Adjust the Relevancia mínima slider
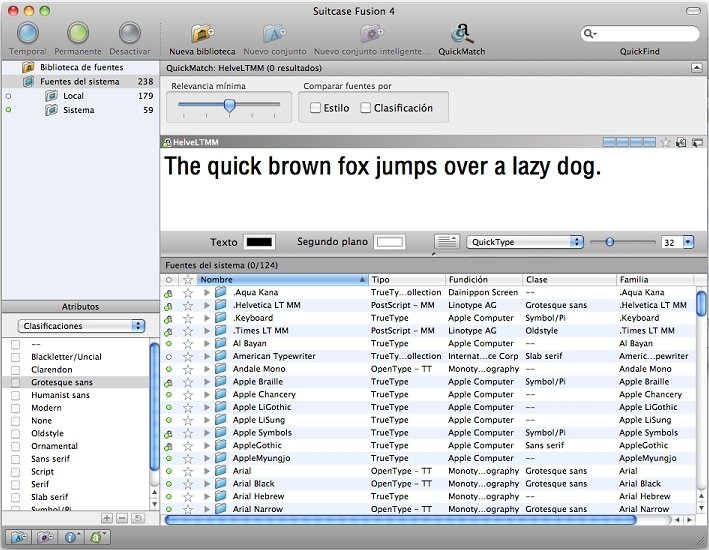 229,105
